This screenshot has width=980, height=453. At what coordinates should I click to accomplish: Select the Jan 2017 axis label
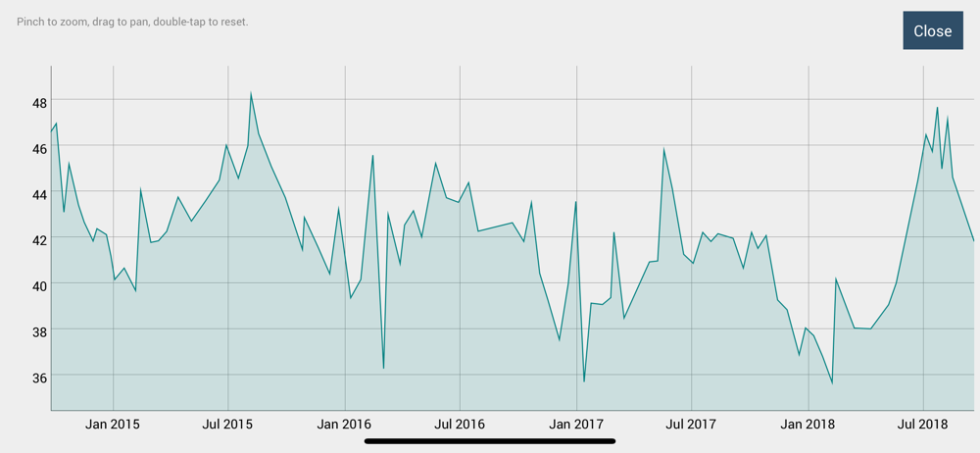pos(576,425)
